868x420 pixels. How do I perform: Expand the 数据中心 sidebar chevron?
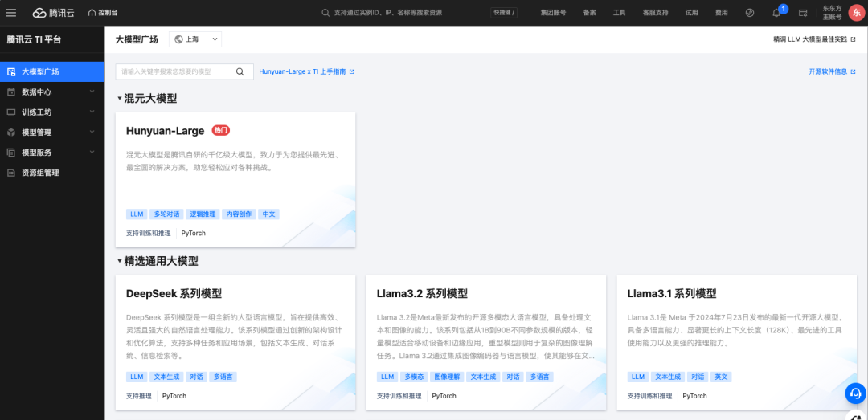[92, 92]
